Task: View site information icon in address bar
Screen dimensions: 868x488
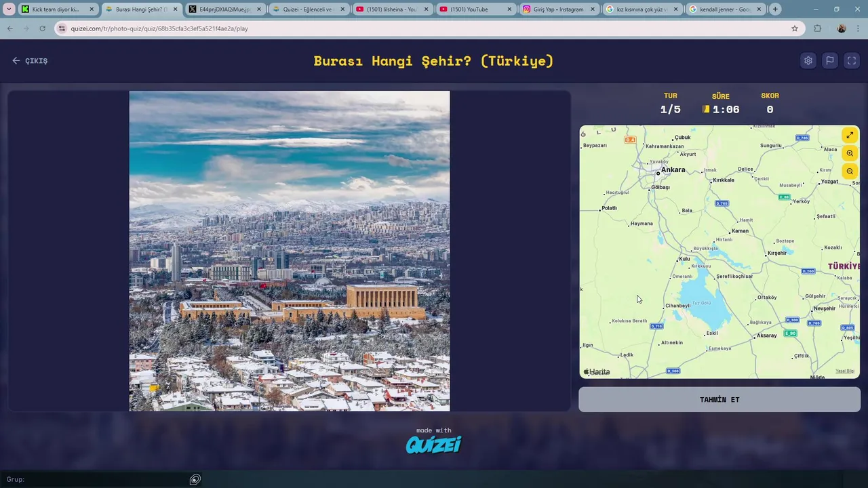Action: point(62,28)
